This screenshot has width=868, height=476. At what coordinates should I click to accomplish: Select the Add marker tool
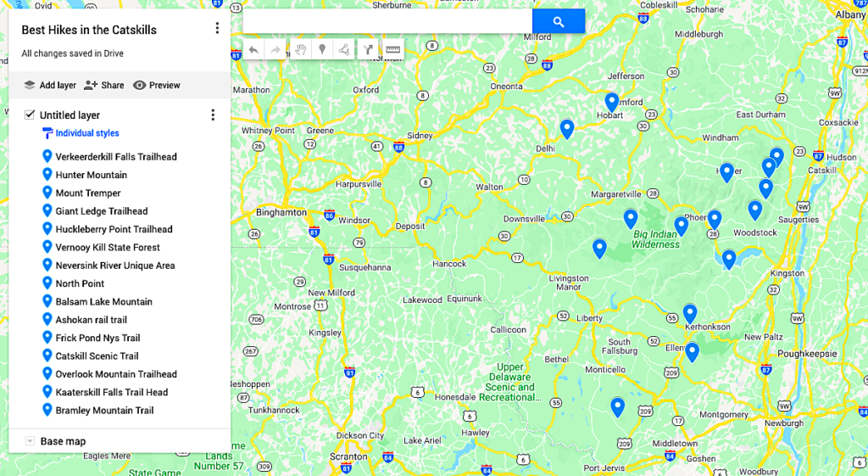click(322, 50)
